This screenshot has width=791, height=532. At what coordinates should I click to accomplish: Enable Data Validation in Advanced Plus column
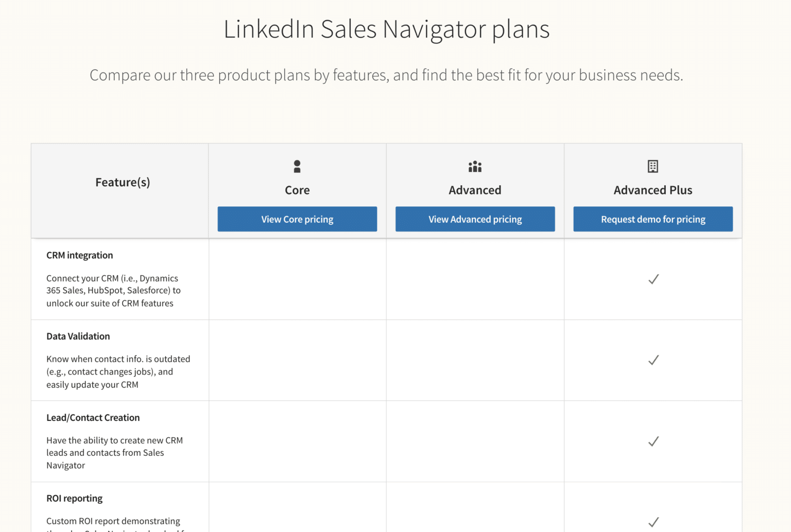click(x=652, y=360)
